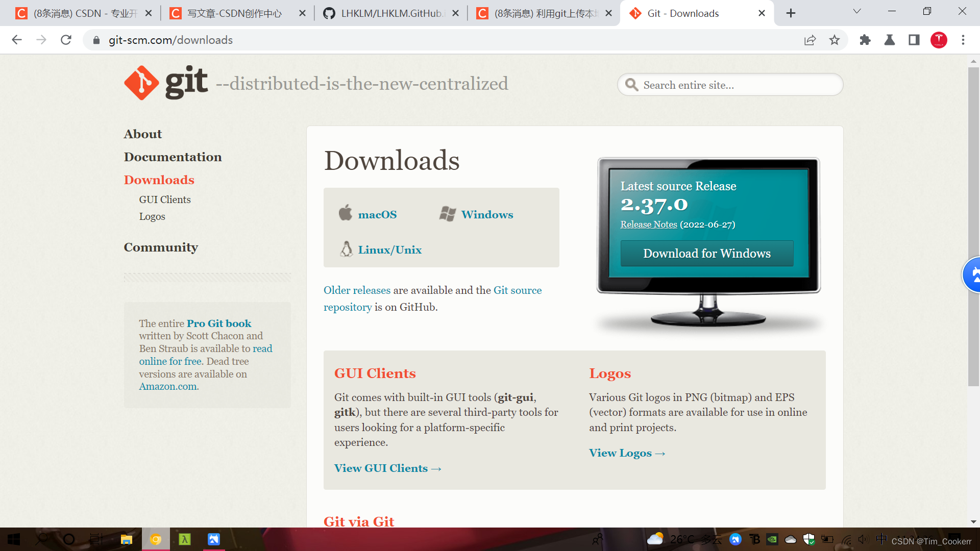Bookmark page with star icon
980x551 pixels.
[835, 40]
